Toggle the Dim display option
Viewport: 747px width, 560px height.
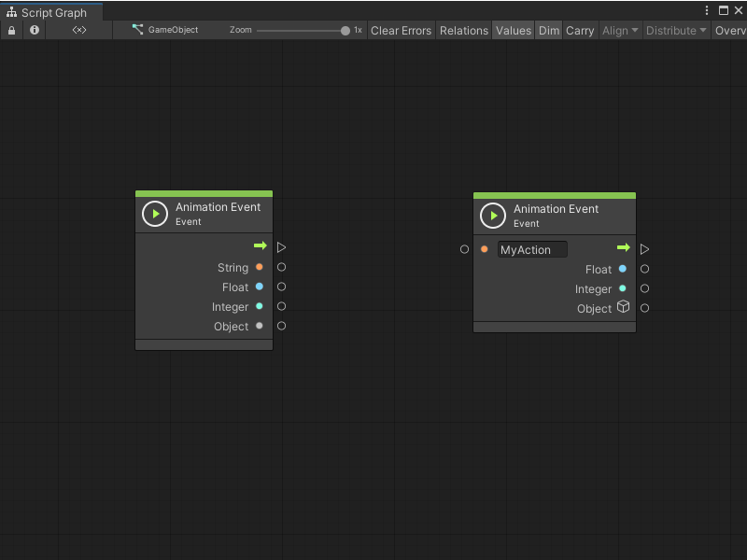pos(549,30)
